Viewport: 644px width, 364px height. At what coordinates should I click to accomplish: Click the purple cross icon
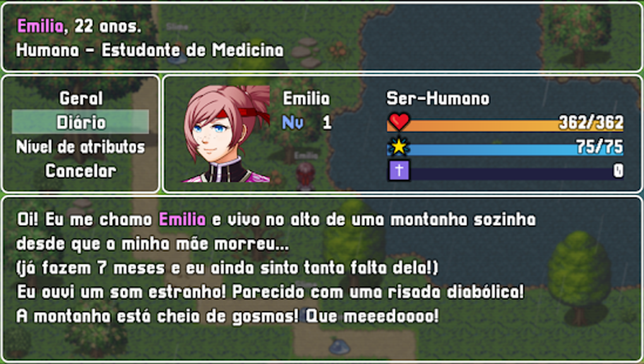[x=399, y=170]
